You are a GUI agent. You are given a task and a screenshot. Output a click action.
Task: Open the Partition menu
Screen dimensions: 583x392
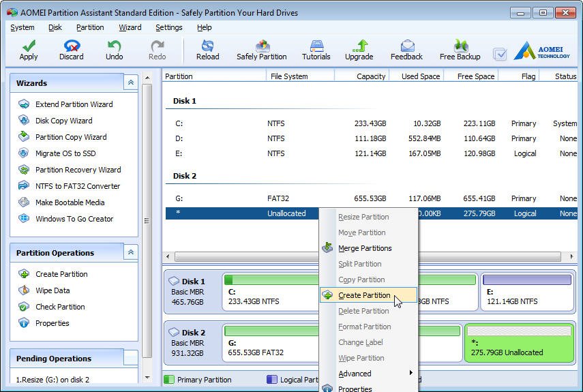click(x=90, y=27)
